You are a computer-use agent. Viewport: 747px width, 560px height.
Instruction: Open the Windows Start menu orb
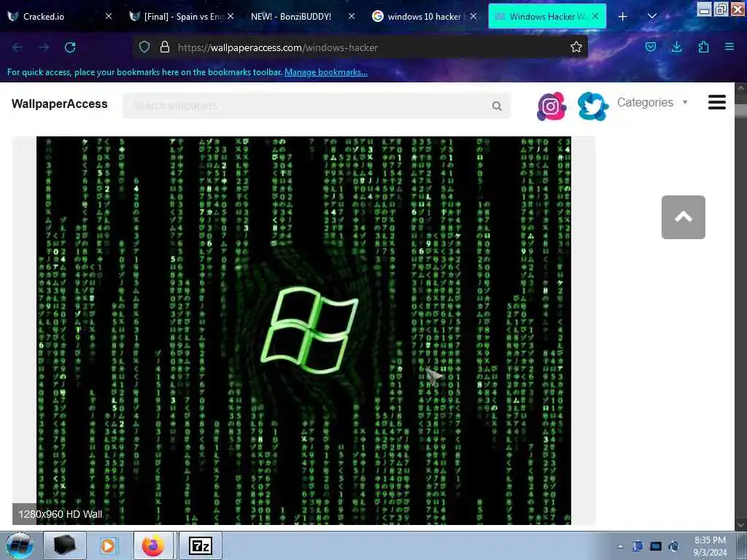20,546
